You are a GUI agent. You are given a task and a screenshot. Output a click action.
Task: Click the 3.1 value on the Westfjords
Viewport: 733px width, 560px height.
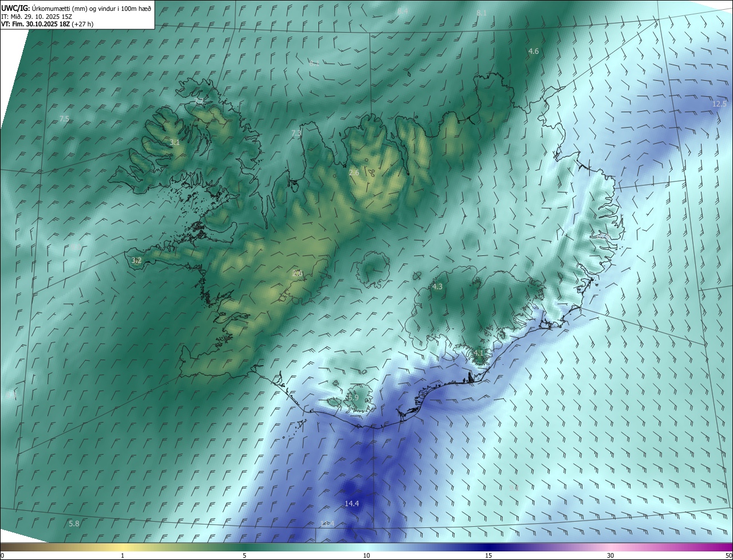(175, 142)
